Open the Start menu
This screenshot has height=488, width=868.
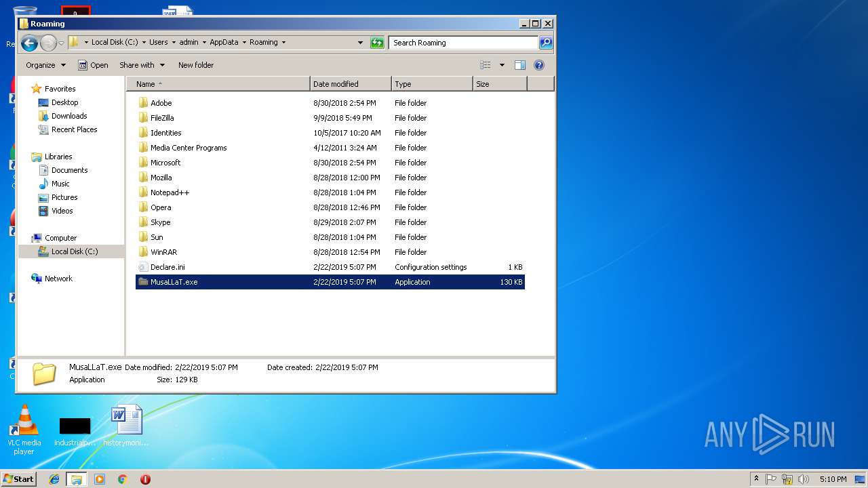[x=18, y=479]
